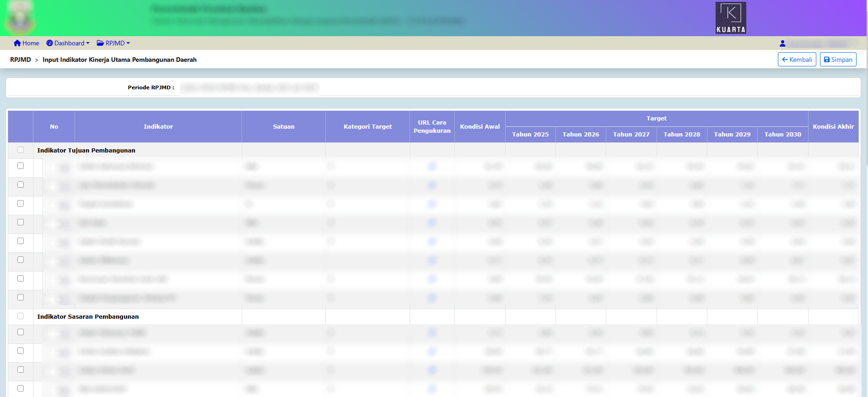The width and height of the screenshot is (868, 397).
Task: Check the first row under Indikator Tujuan Pembangunan
Action: tap(21, 166)
